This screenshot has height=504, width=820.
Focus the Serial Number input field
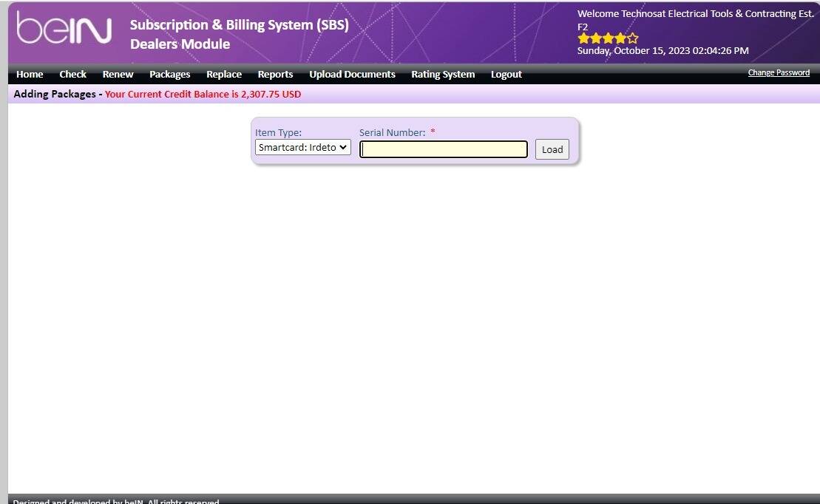[444, 149]
